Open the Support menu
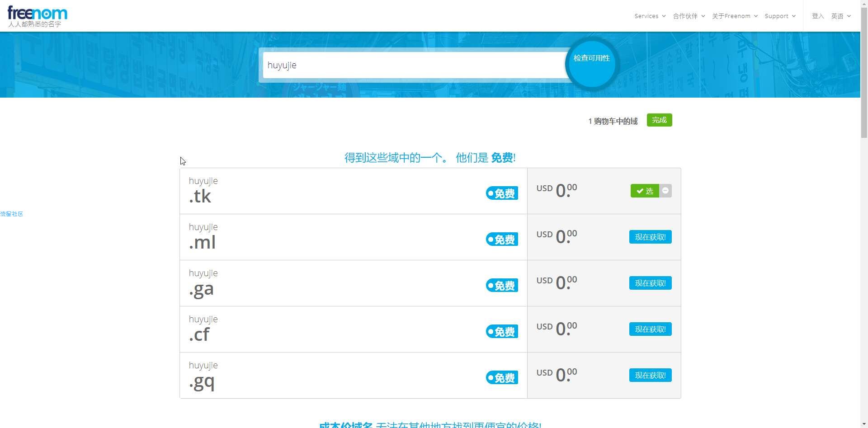Viewport: 868px width, 428px height. coord(780,16)
